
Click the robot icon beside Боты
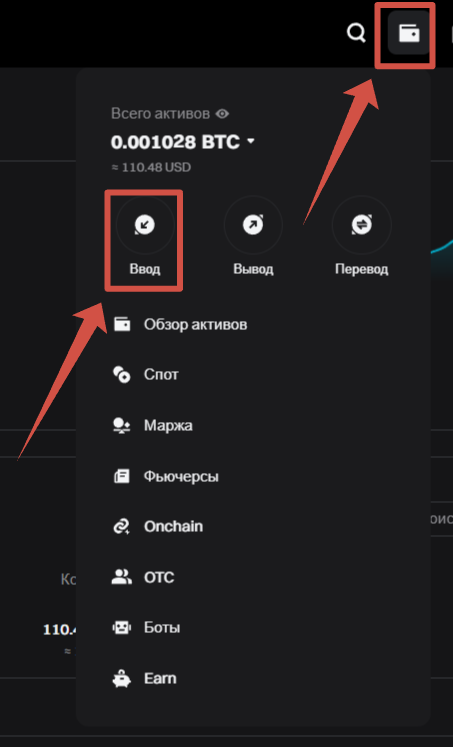tap(121, 627)
